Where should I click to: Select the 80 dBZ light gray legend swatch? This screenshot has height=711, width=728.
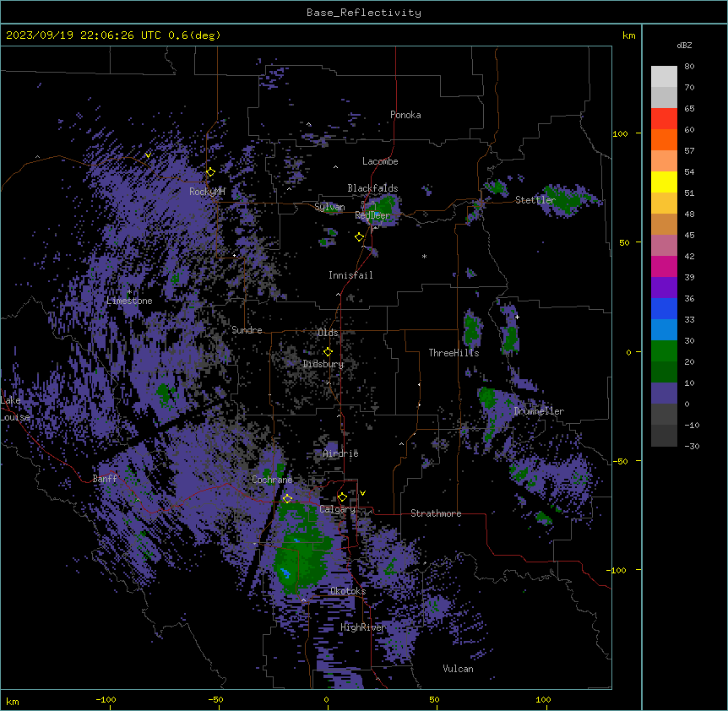pos(664,77)
